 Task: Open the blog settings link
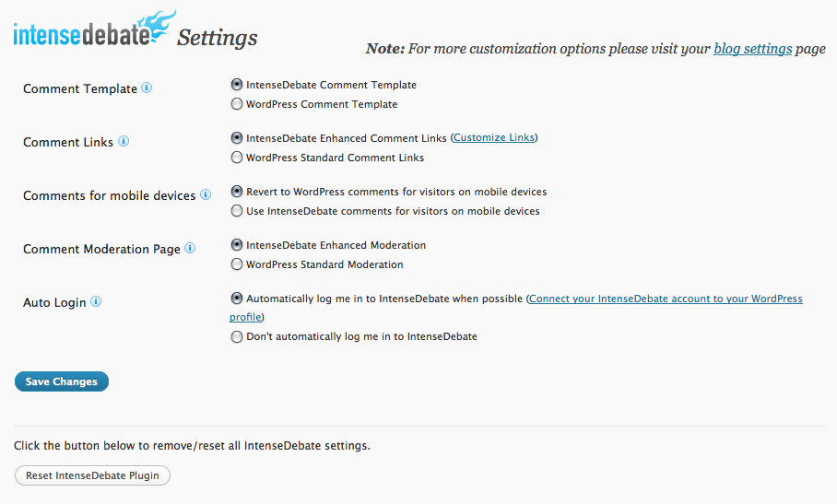pos(752,49)
